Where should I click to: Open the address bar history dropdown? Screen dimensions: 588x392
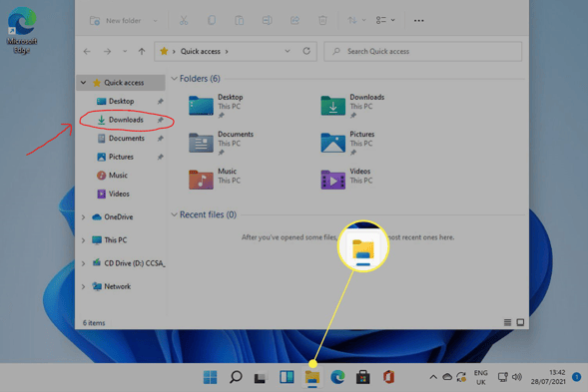click(x=288, y=51)
